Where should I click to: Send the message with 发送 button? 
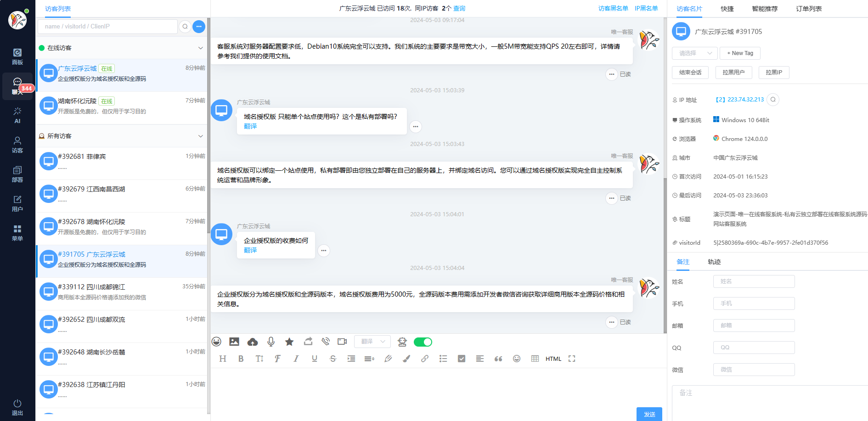click(649, 414)
